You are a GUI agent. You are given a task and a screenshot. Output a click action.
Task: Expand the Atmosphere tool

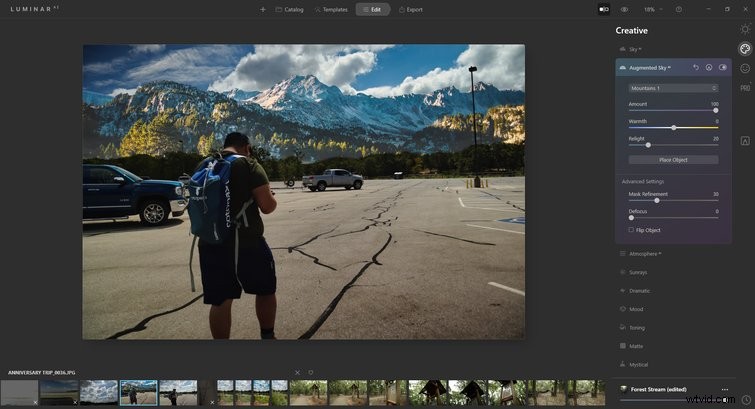pyautogui.click(x=645, y=254)
